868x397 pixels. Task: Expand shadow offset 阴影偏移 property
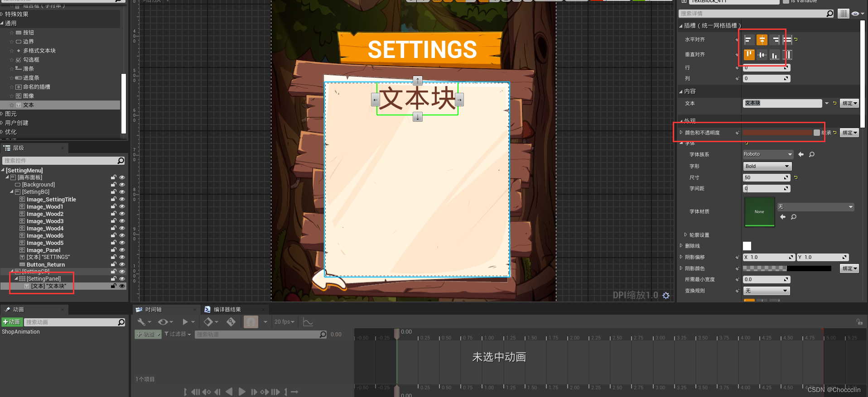pos(681,257)
